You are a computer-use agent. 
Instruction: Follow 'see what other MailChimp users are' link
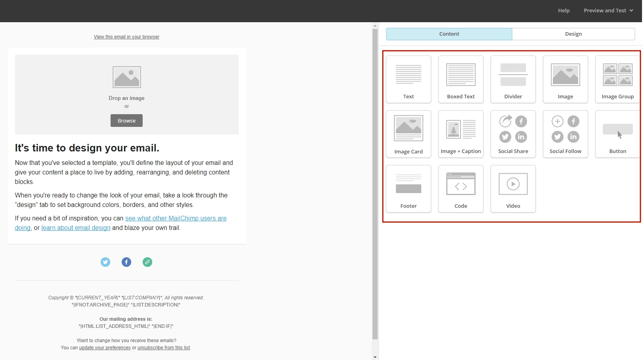(176, 218)
